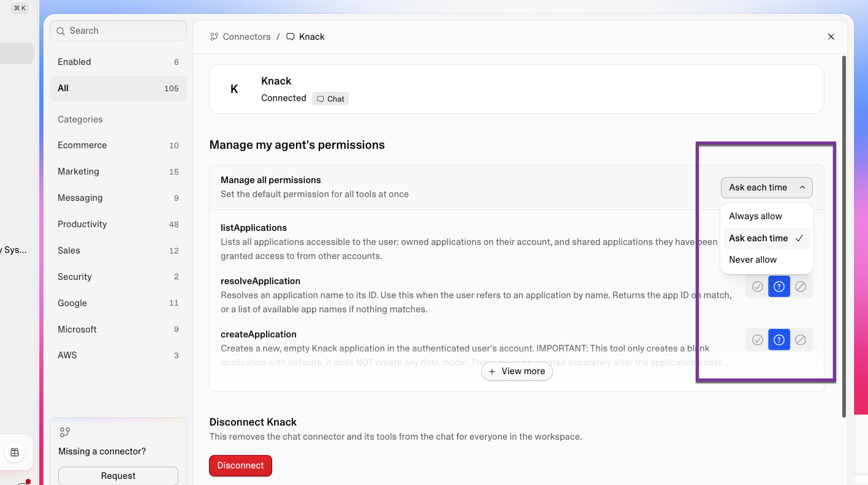Image resolution: width=868 pixels, height=485 pixels.
Task: Select the Enabled filter
Action: pos(118,62)
